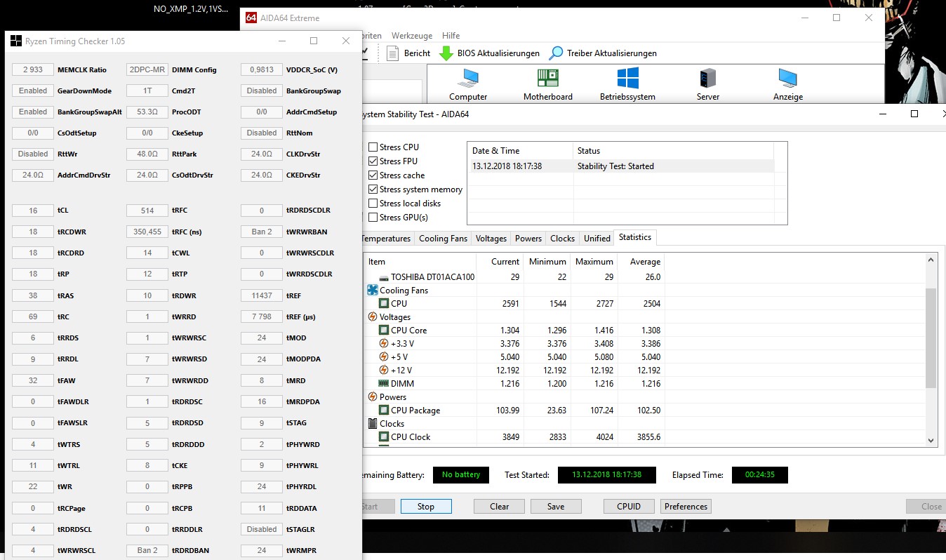Click the Maximum column header
946x560 pixels.
coord(594,262)
